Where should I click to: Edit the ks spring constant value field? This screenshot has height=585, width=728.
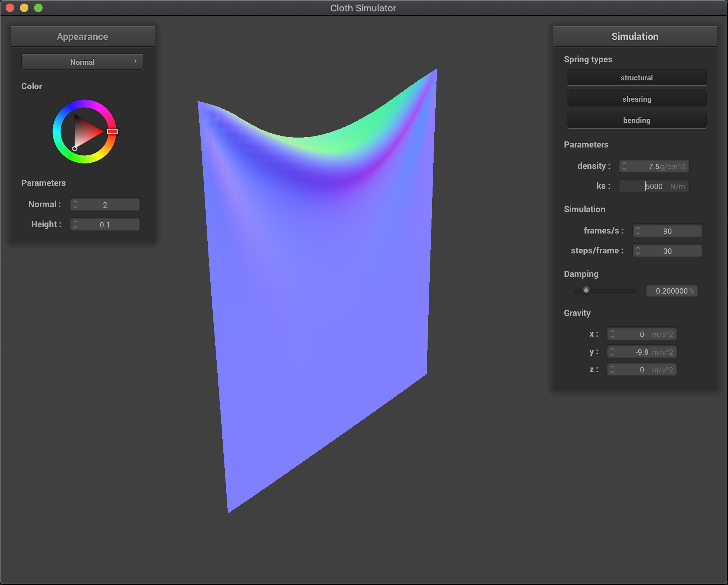click(x=654, y=186)
